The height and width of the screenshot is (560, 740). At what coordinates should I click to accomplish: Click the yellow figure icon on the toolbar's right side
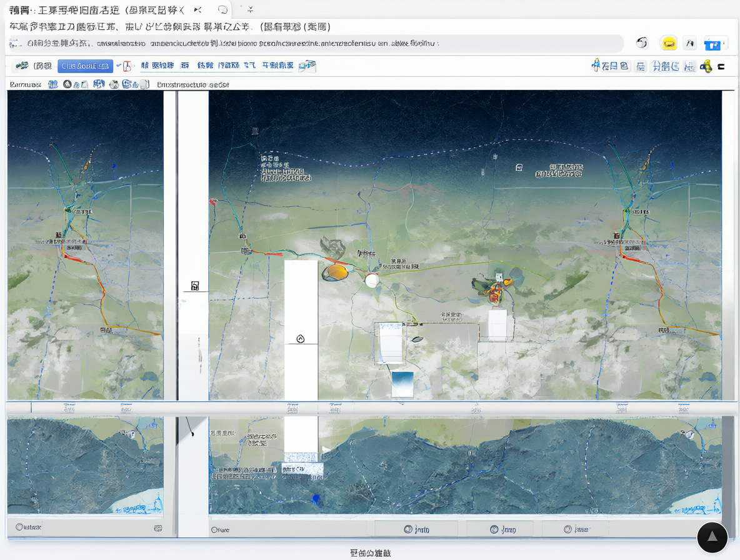pos(706,66)
